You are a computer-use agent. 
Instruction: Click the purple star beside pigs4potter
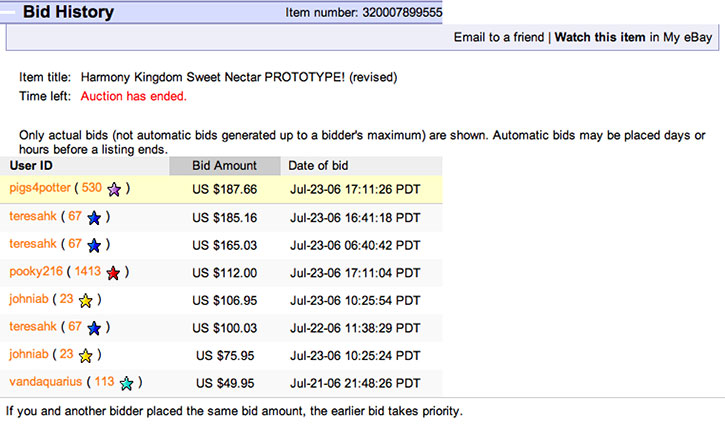114,189
